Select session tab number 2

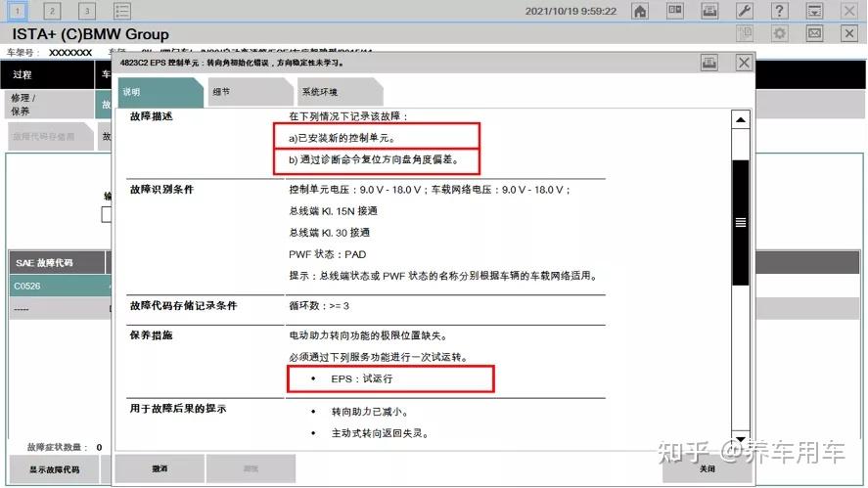pos(52,11)
